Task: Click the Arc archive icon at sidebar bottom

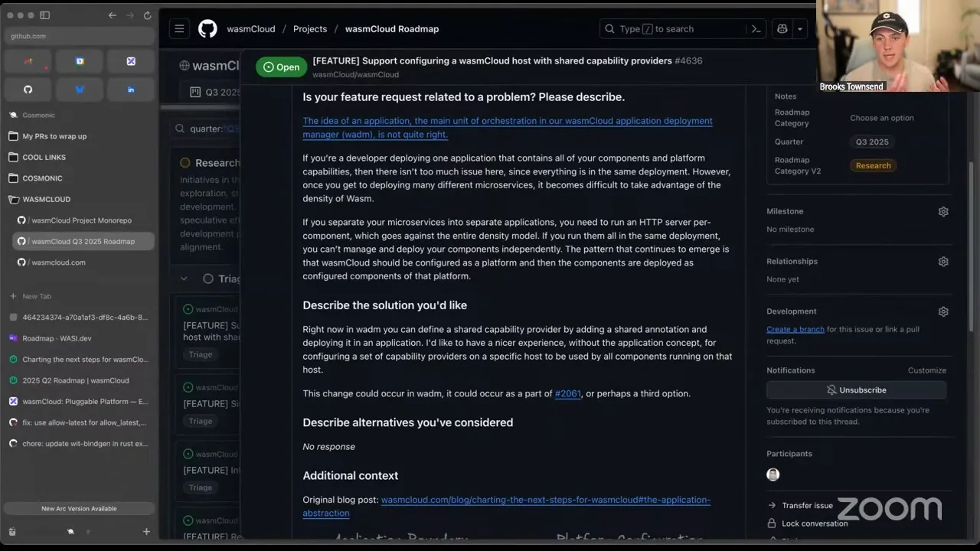Action: tap(12, 531)
